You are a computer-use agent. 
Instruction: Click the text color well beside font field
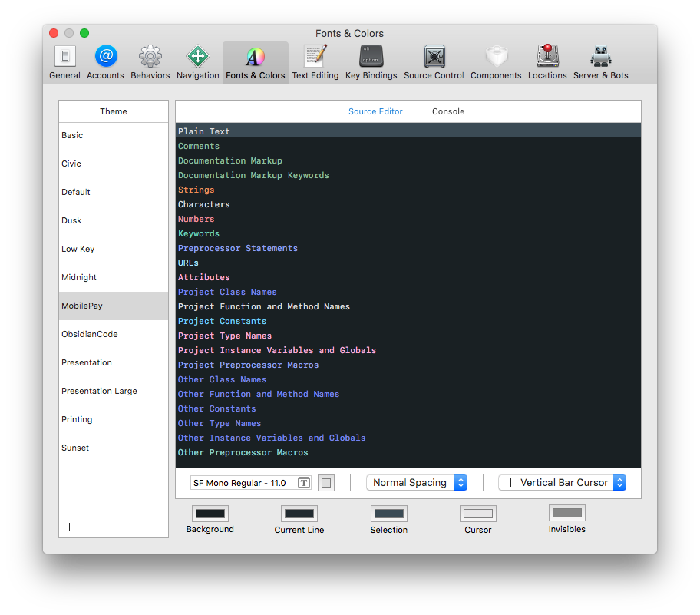point(326,483)
